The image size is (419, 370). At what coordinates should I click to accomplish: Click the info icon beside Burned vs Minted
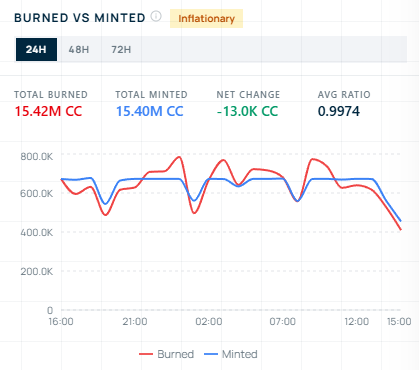click(x=156, y=16)
